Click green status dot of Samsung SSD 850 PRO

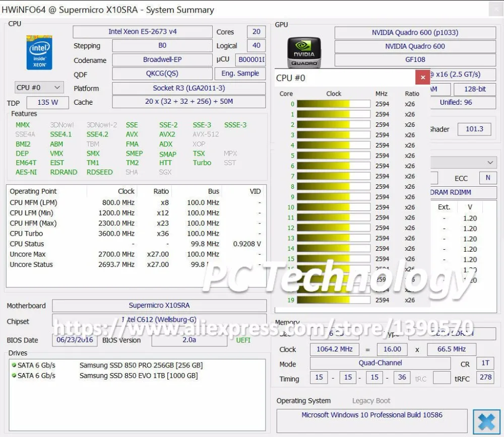14,365
